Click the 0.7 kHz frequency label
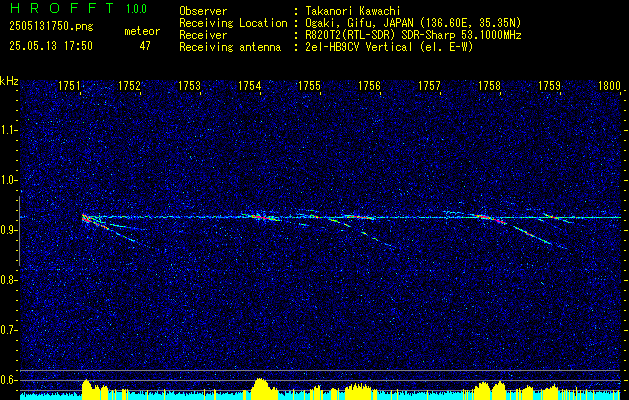The height and width of the screenshot is (400, 629). [8, 330]
